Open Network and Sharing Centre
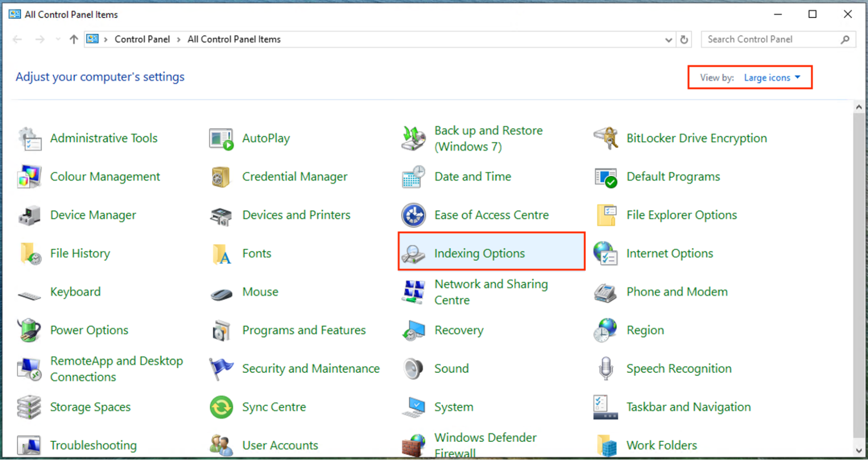Image resolution: width=868 pixels, height=460 pixels. [491, 292]
